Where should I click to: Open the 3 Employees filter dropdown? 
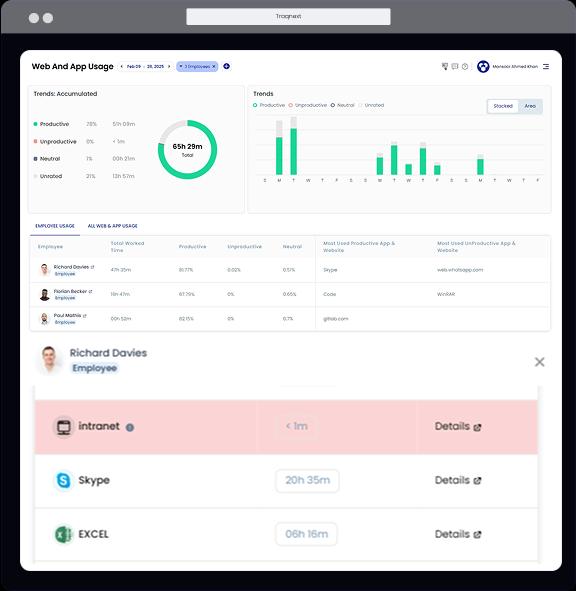pos(181,66)
